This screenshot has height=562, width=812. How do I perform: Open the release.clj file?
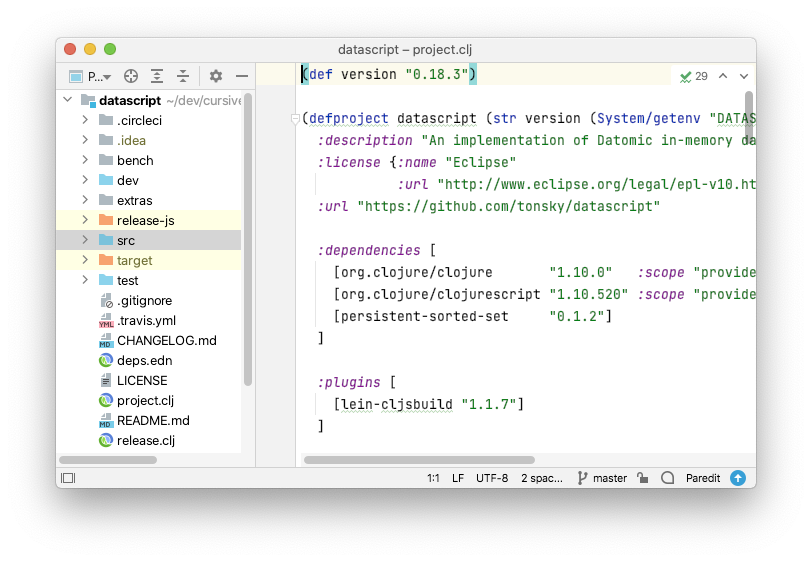[x=146, y=441]
